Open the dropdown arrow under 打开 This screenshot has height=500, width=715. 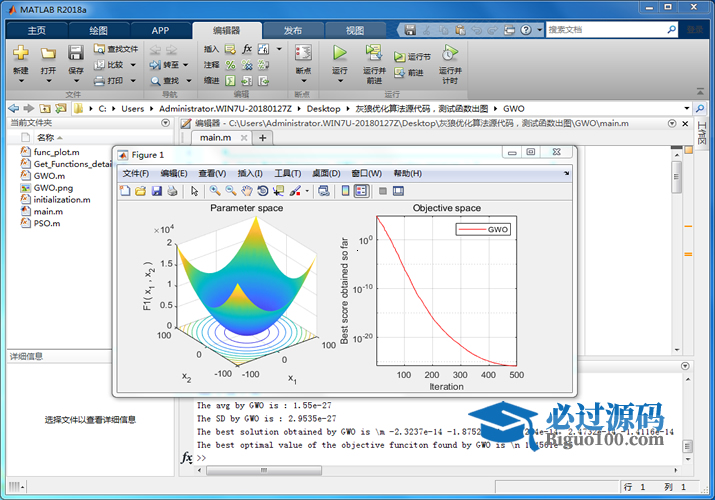point(48,82)
